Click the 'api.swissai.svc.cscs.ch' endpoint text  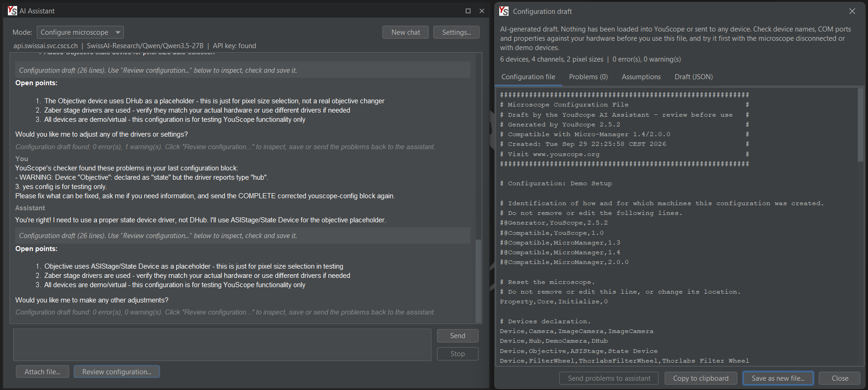(x=45, y=46)
